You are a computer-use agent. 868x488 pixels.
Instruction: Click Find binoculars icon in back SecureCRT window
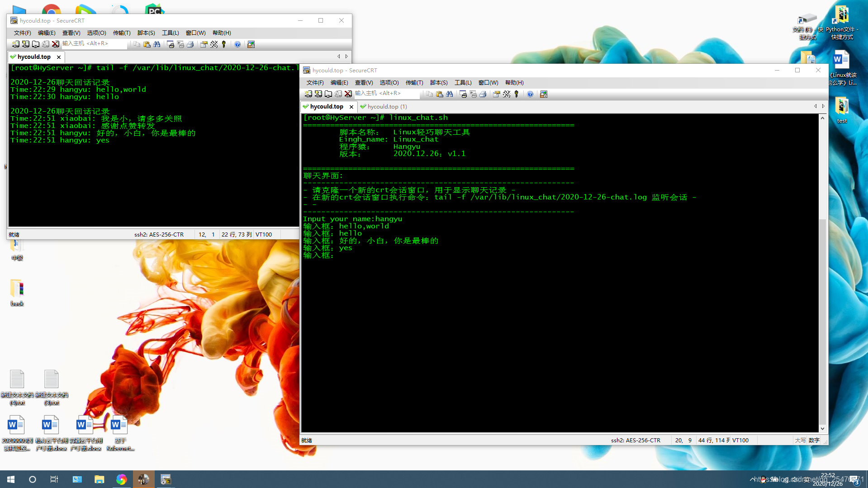tap(157, 44)
